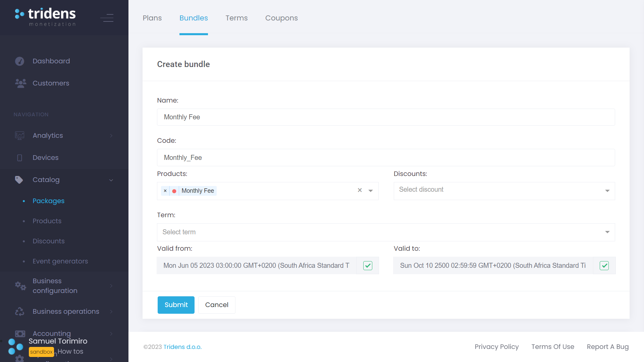
Task: Open the Tridens d.o.o. link
Action: (x=182, y=347)
